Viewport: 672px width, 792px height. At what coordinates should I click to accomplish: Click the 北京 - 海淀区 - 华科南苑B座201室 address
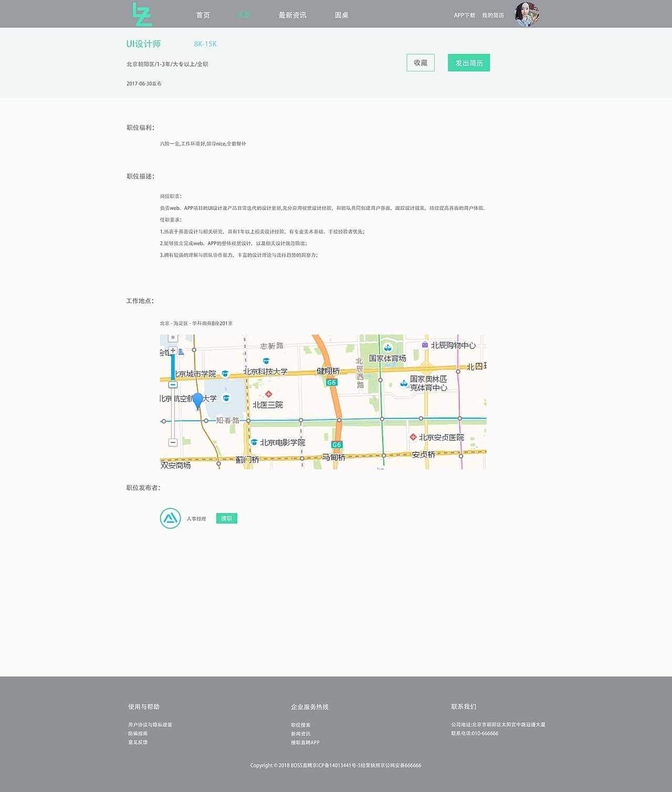pos(196,323)
